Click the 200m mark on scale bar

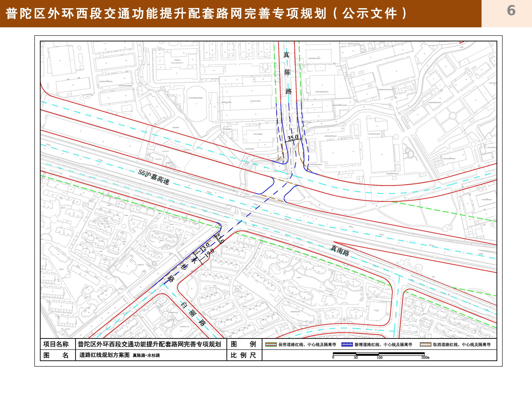(425, 357)
